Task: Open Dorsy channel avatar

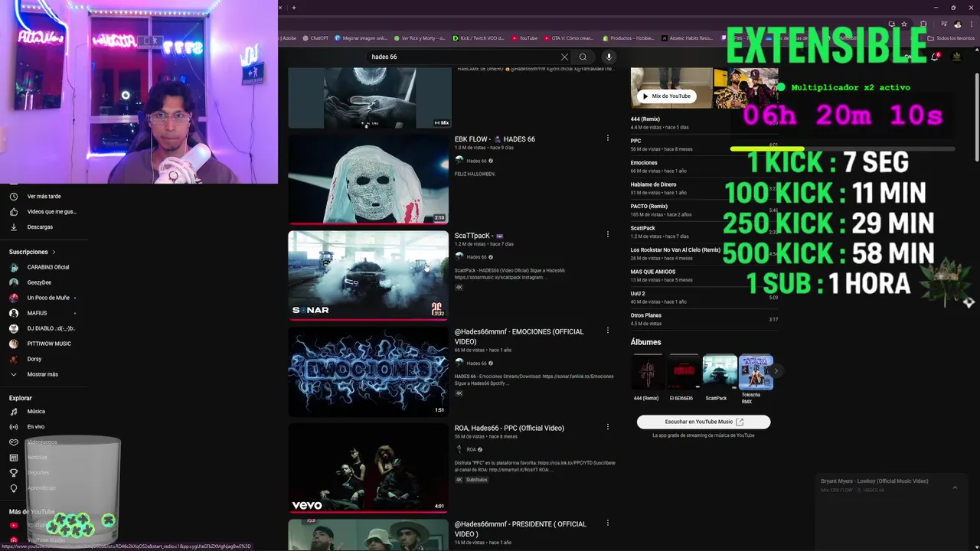Action: [x=14, y=359]
